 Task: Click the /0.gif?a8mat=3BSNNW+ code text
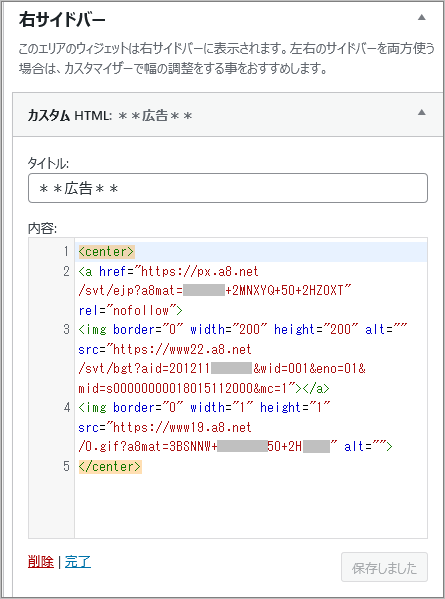(x=148, y=446)
